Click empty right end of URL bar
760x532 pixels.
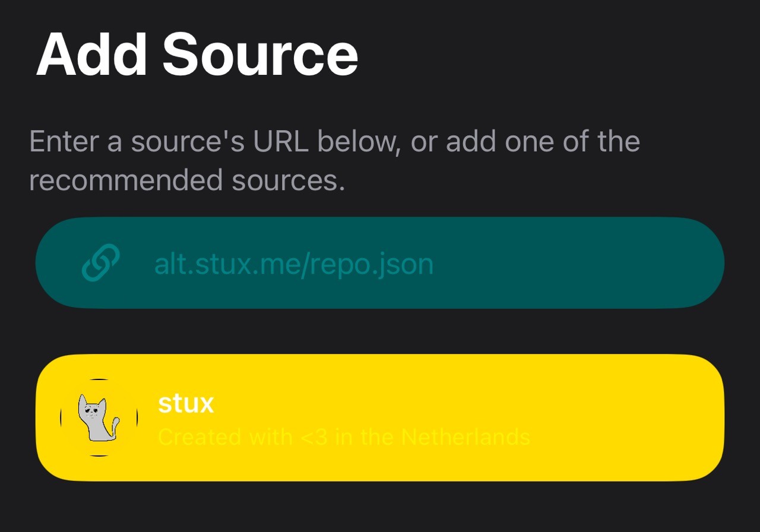594,263
